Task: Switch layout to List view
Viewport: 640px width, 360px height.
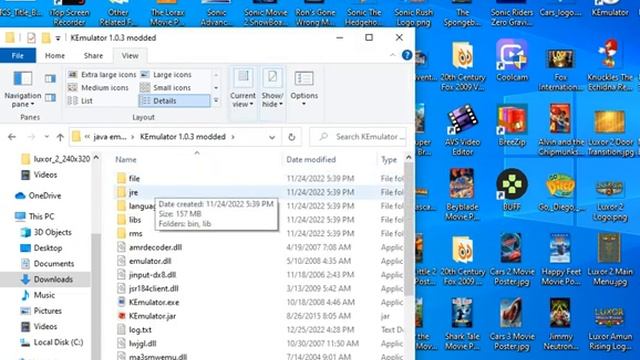Action: [x=80, y=101]
